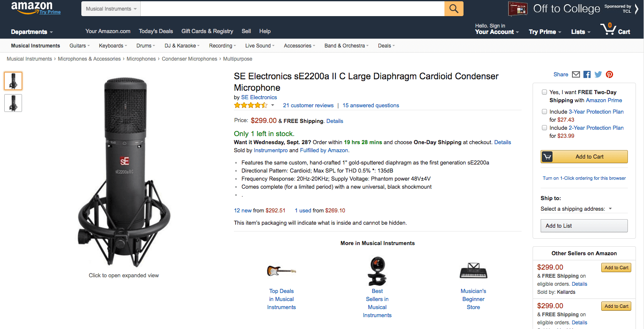The width and height of the screenshot is (644, 329).
Task: Click the magnifying glass search button
Action: click(454, 9)
